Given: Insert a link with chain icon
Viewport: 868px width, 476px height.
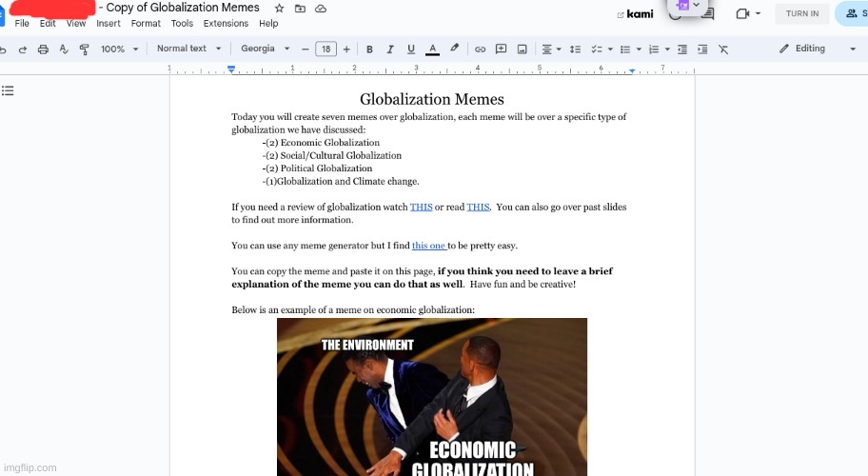Looking at the screenshot, I should (480, 50).
